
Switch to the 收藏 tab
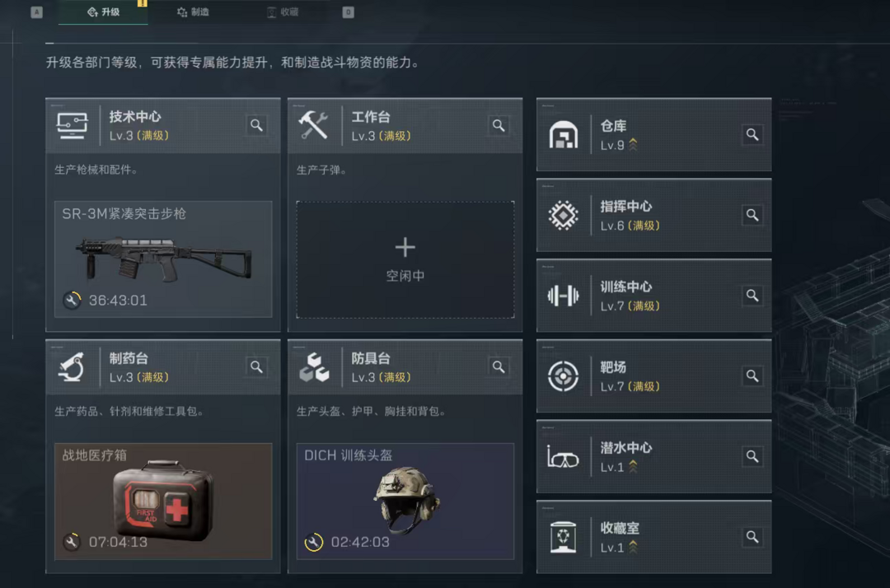click(283, 12)
